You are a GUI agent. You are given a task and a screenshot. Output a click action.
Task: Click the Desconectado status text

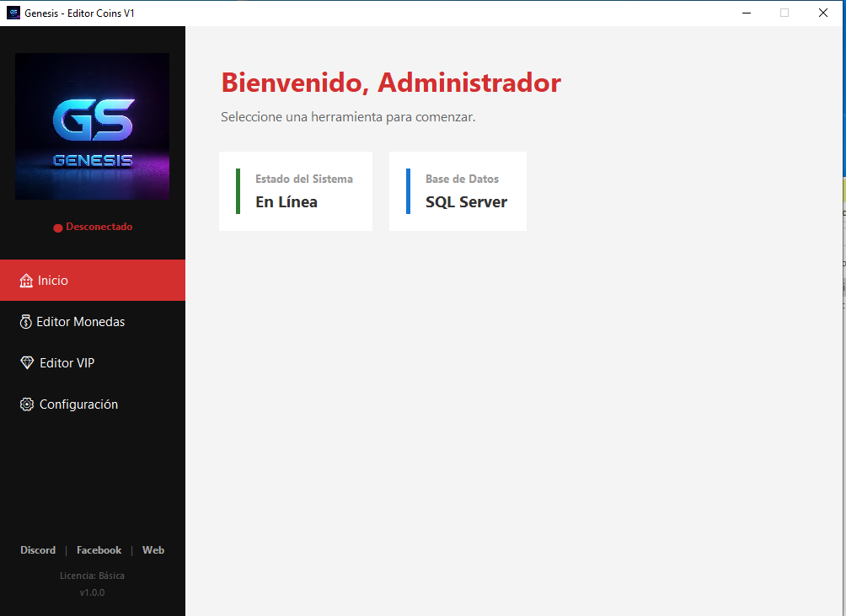[x=99, y=227]
